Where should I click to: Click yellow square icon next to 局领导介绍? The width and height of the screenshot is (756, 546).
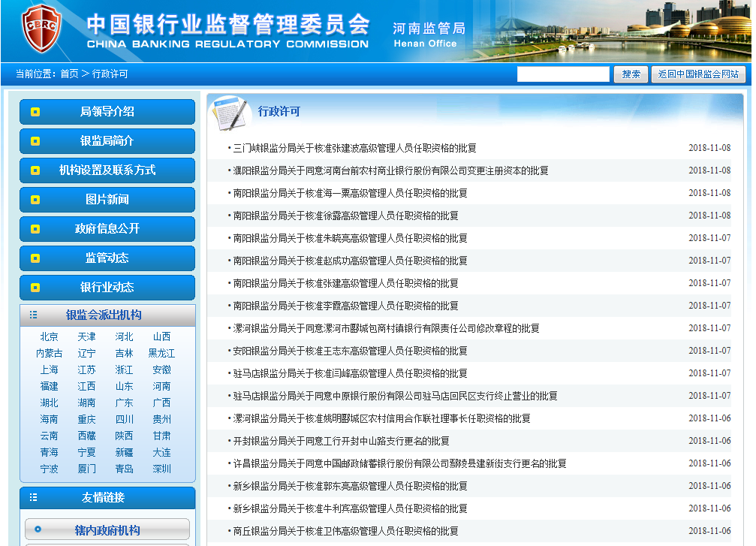pos(35,112)
